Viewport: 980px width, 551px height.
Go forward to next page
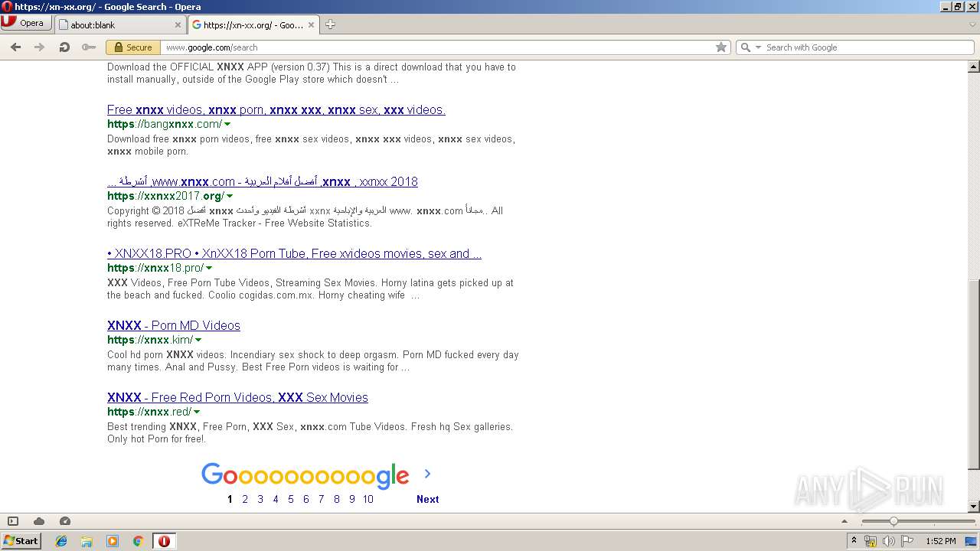[39, 47]
